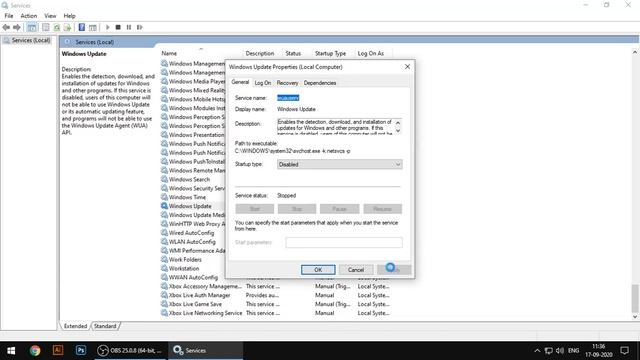
Task: Click the Restart Service toolbar icon
Action: pyautogui.click(x=140, y=27)
